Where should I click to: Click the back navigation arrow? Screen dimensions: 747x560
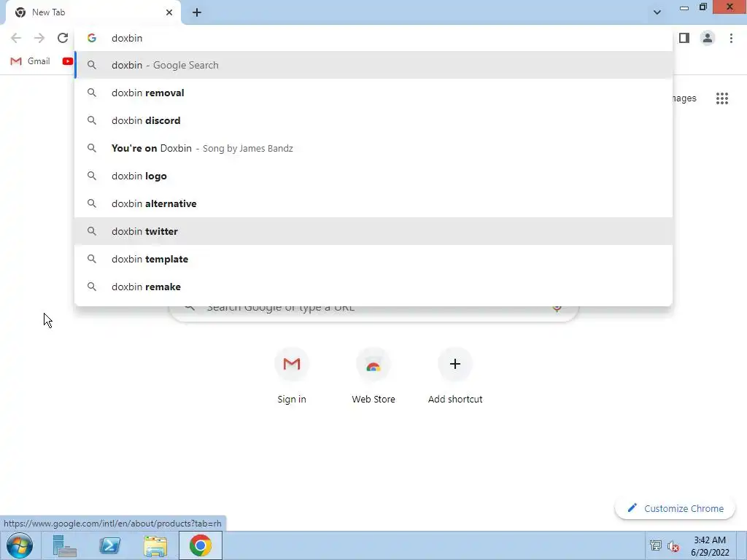[16, 38]
